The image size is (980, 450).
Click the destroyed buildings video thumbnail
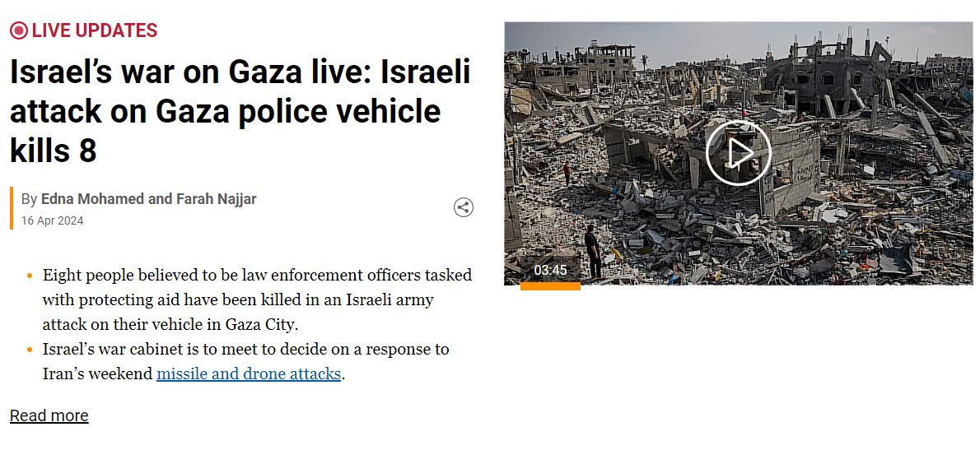pos(738,154)
